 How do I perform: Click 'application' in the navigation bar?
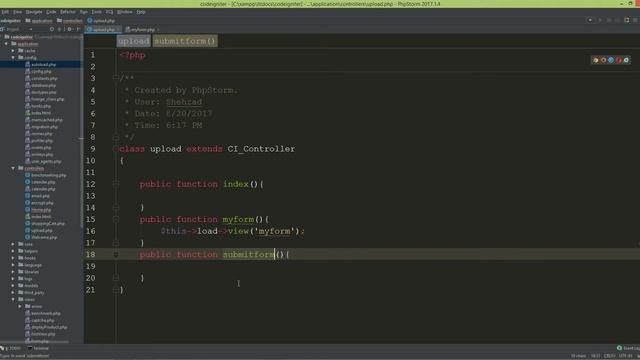click(39, 20)
